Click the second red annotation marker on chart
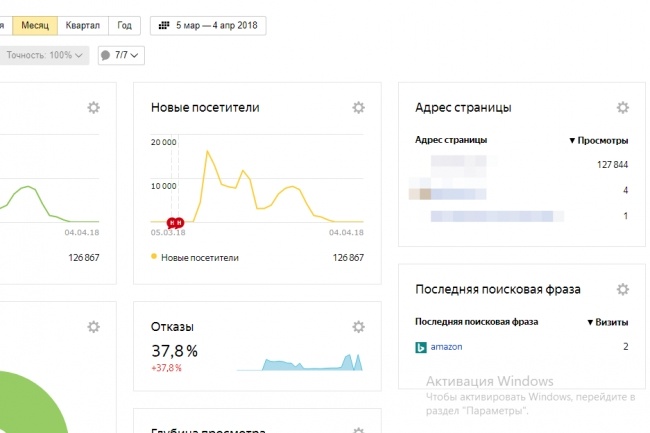 click(x=179, y=223)
